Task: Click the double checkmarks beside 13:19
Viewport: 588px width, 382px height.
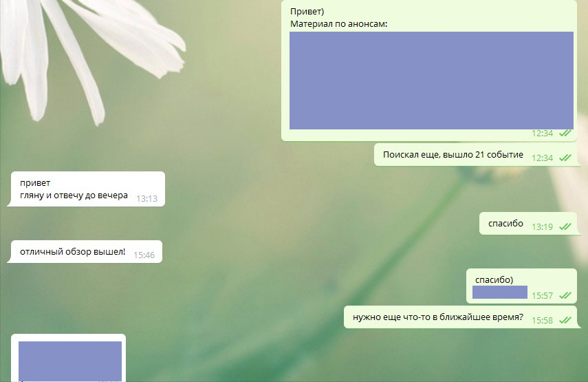Action: (565, 226)
